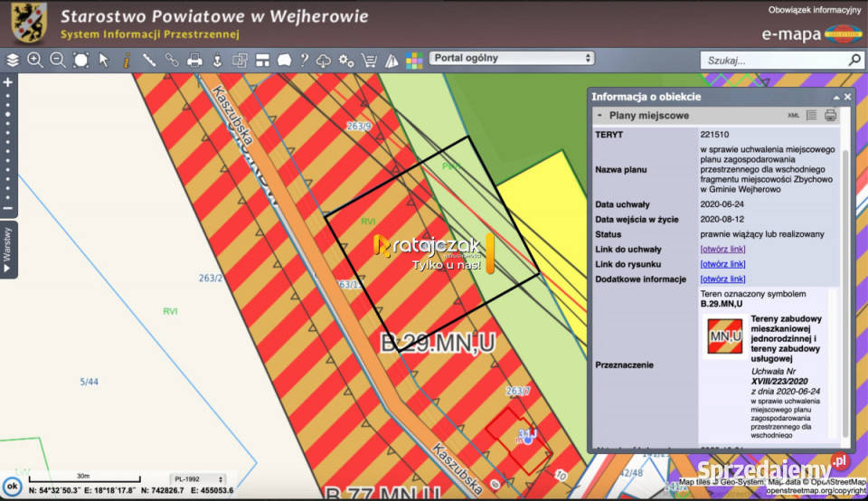Open the settings gears icon
Image resolution: width=868 pixels, height=501 pixels.
[x=346, y=60]
